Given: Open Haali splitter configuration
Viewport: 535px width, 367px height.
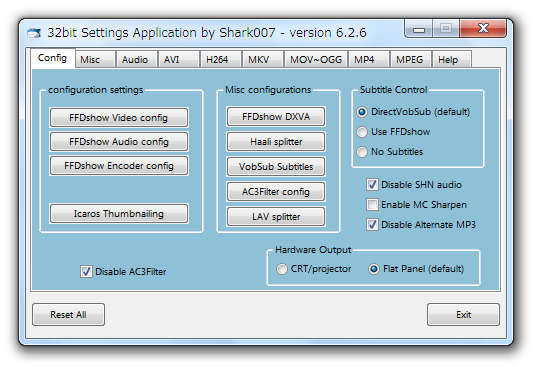Looking at the screenshot, I should [276, 142].
